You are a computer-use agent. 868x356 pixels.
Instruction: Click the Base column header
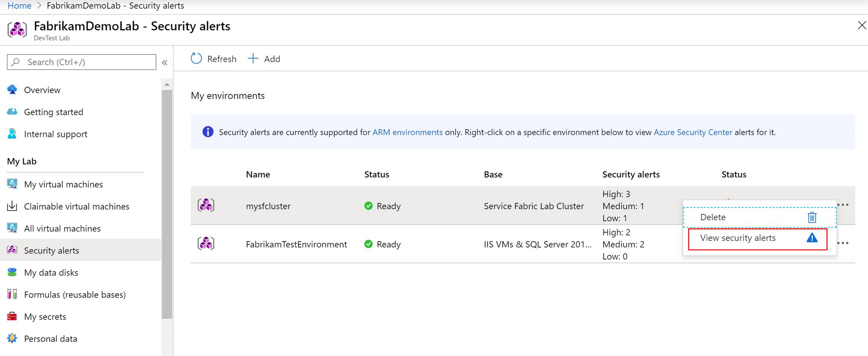pos(493,174)
